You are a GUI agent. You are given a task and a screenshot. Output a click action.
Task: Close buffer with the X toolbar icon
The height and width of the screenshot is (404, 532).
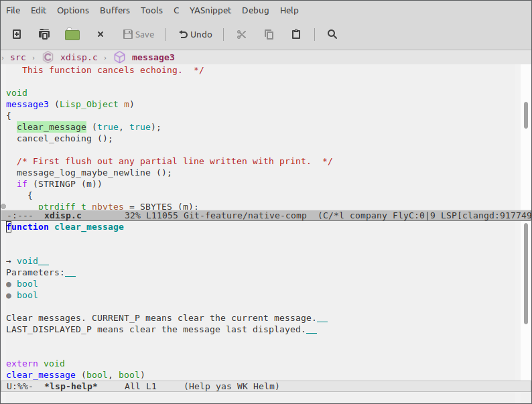tap(101, 34)
